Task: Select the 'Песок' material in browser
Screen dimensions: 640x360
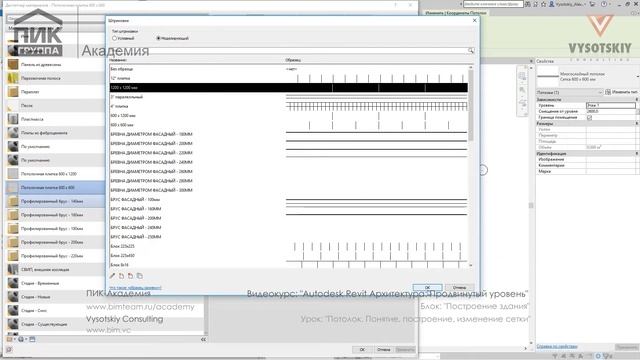Action: point(56,106)
